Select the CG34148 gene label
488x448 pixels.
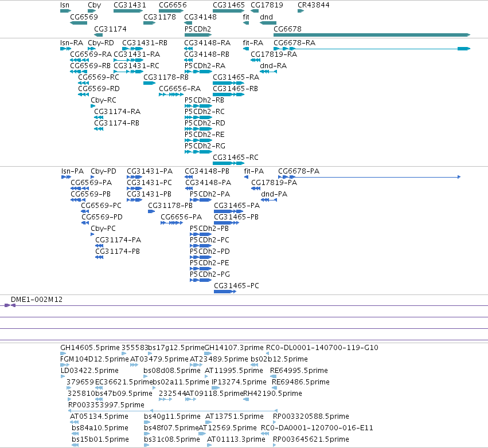click(201, 17)
